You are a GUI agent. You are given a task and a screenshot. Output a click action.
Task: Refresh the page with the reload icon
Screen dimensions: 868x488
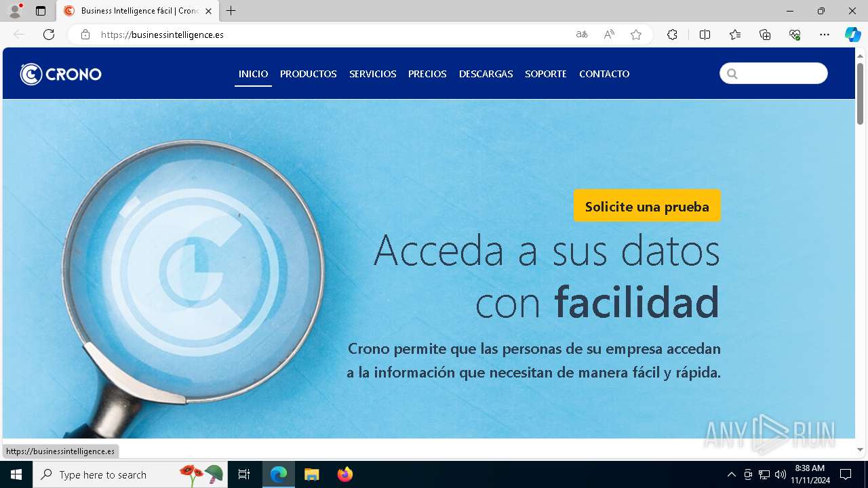click(x=49, y=35)
